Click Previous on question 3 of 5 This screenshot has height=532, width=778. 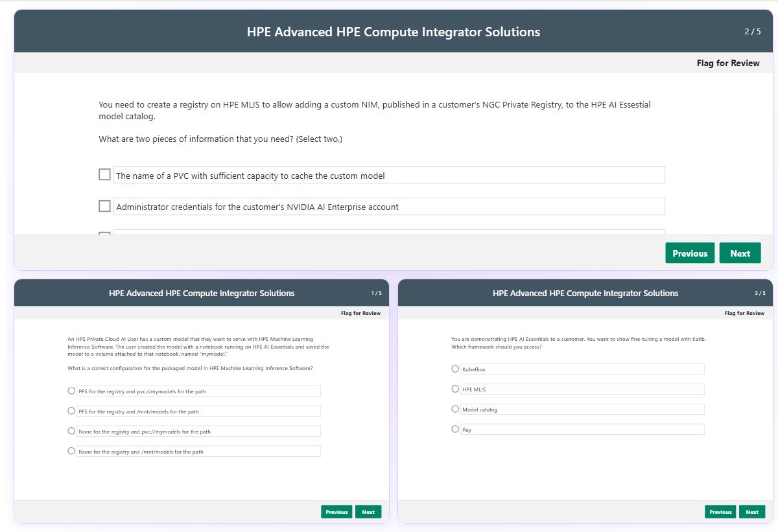[x=720, y=512]
